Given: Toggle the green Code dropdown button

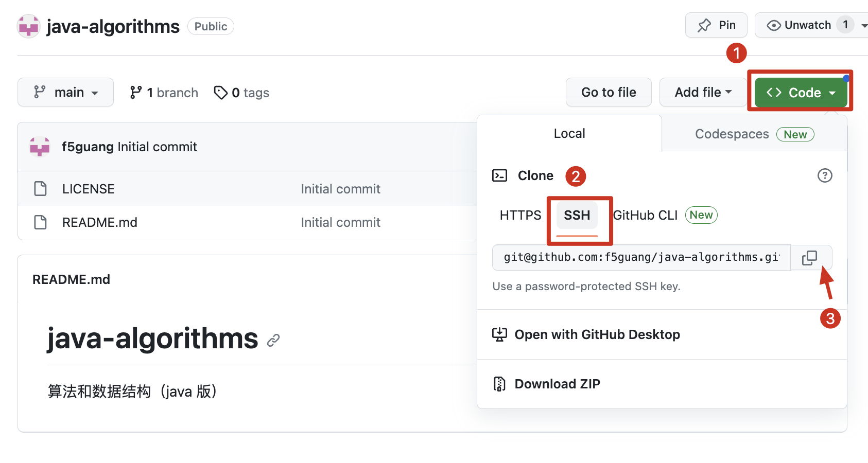Looking at the screenshot, I should point(801,92).
